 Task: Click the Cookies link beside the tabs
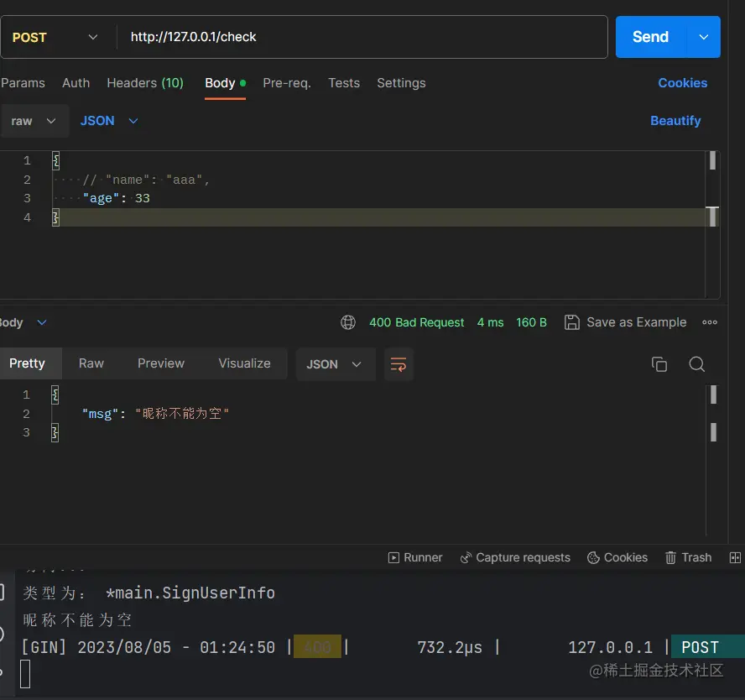click(x=682, y=83)
